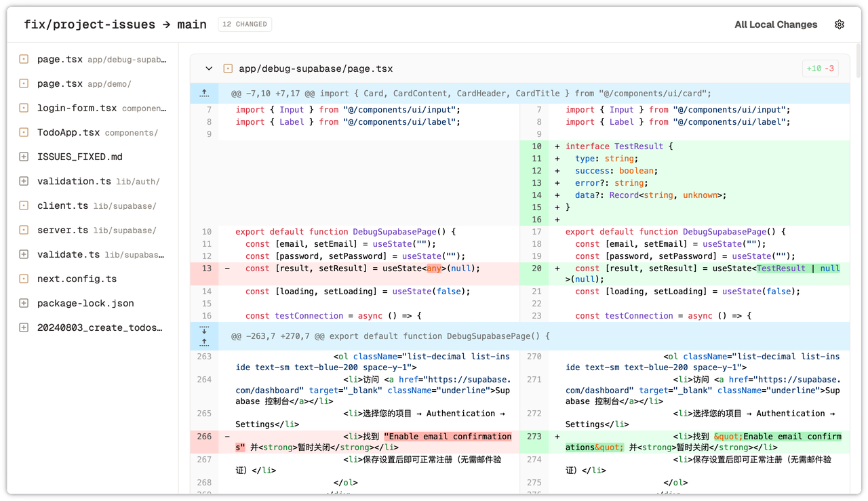Select server.ts under lib/supabase
Screen dimensions: 868x501
(x=62, y=231)
